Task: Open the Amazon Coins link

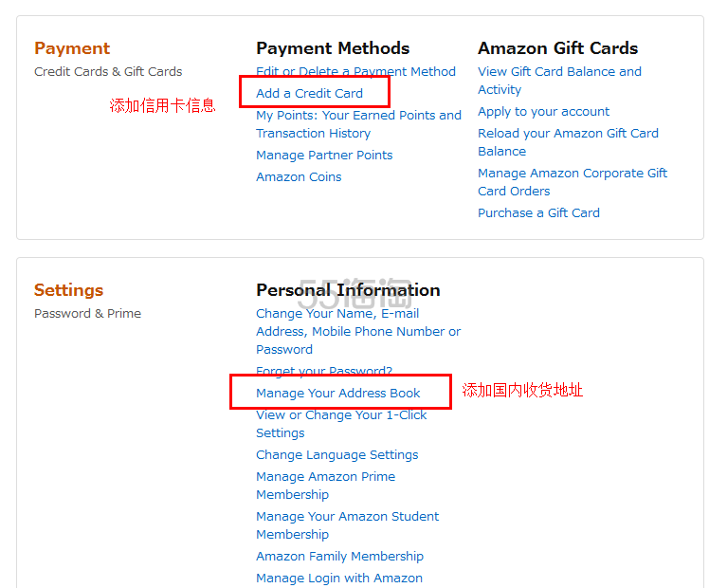Action: pyautogui.click(x=299, y=177)
